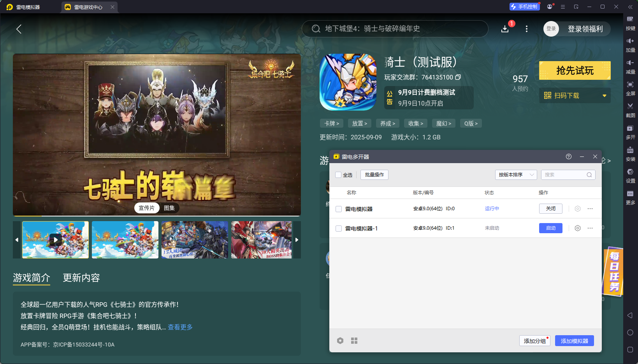Screen dimensions: 638x364
Task: Click the video progress bar under trailer
Action: 157,216
